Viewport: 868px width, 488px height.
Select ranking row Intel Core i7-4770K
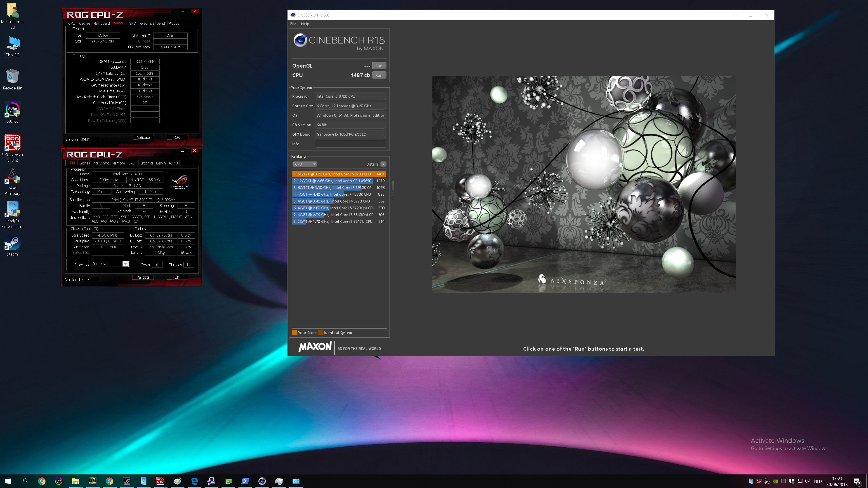339,194
